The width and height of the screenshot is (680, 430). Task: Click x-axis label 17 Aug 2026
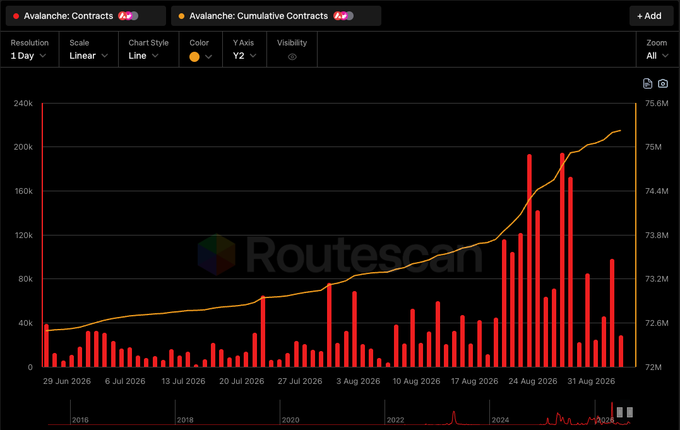click(x=474, y=381)
